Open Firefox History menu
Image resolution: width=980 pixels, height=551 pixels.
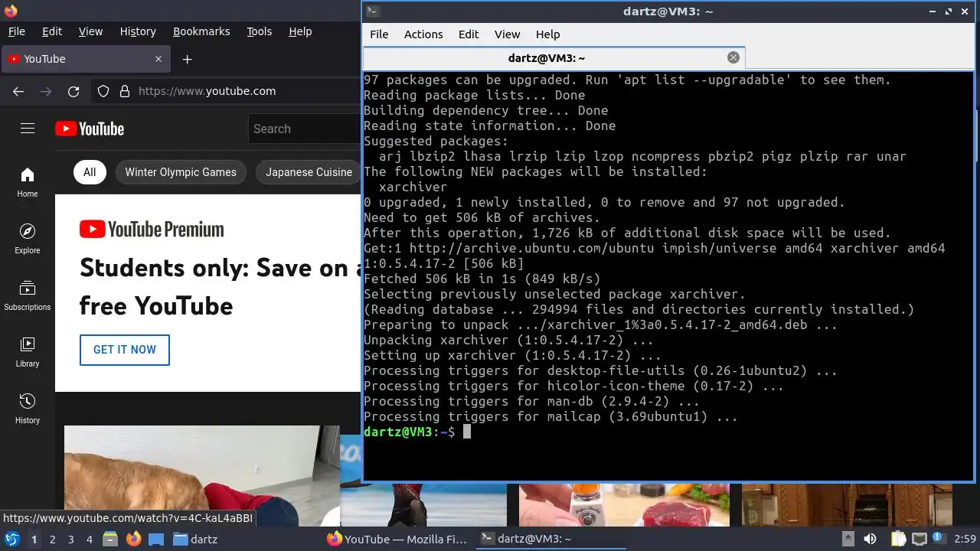point(138,31)
